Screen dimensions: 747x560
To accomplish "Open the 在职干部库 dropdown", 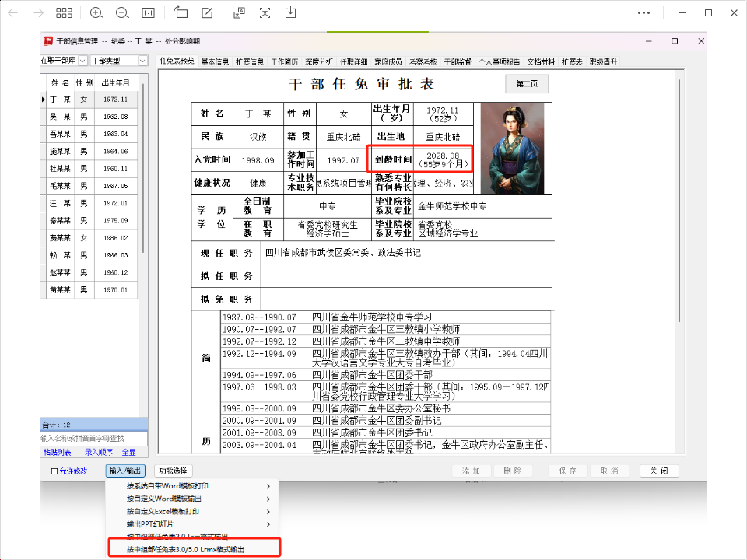I will click(x=82, y=61).
